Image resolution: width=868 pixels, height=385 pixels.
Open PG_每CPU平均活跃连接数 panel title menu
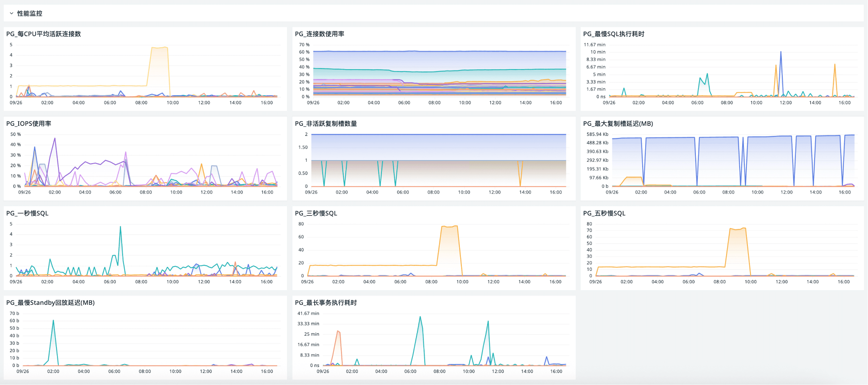pyautogui.click(x=44, y=34)
